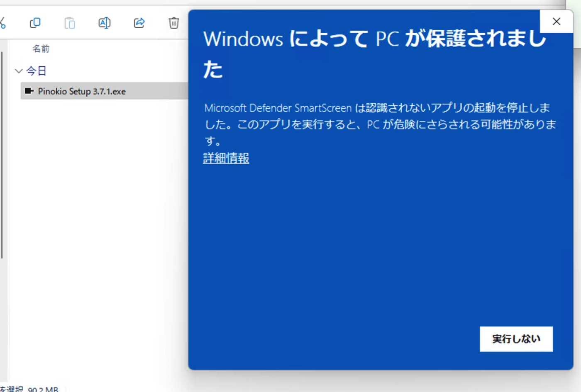Click the Pinokio exe file icon
This screenshot has height=392, width=581.
[x=29, y=91]
